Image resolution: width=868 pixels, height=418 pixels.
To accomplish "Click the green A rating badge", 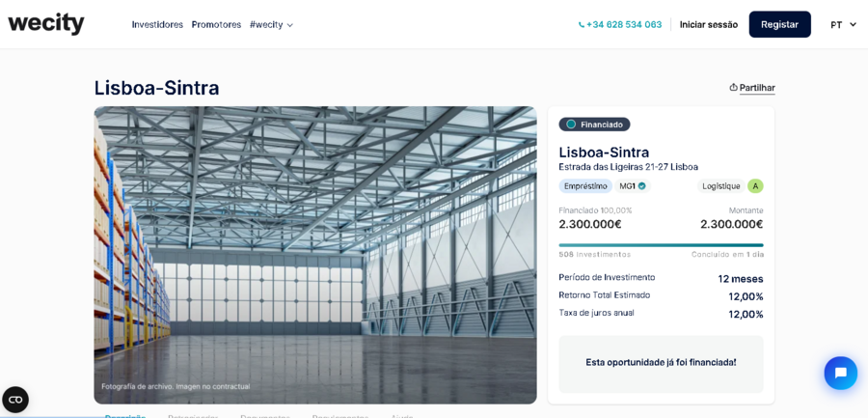I will coord(755,186).
